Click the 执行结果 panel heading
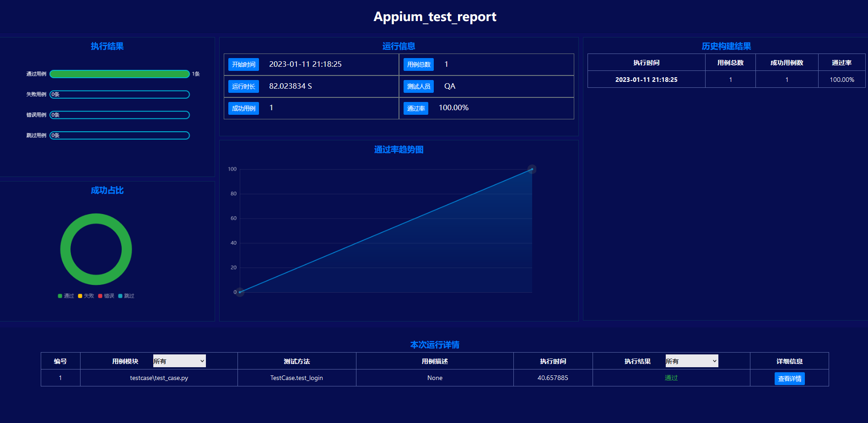The image size is (868, 423). pyautogui.click(x=107, y=46)
